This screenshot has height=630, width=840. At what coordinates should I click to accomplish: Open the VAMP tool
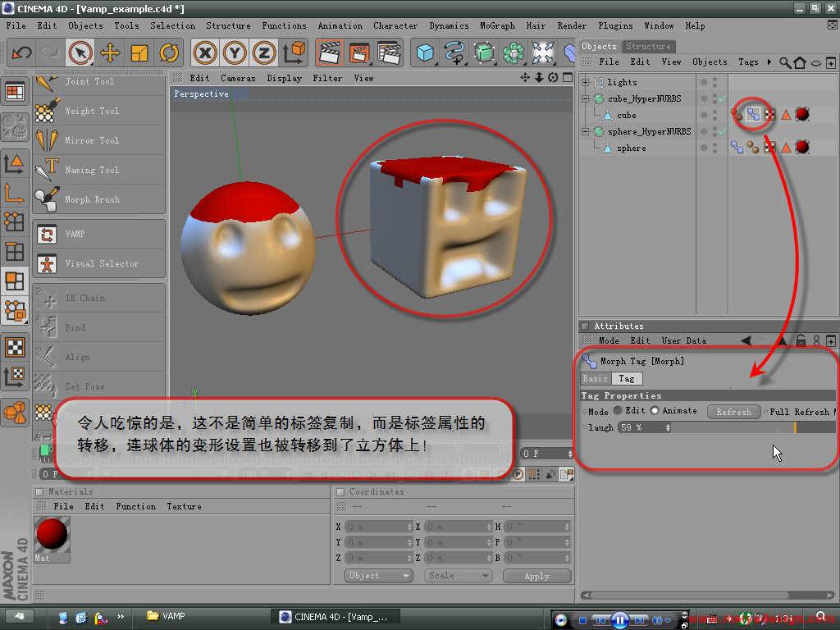pos(99,234)
